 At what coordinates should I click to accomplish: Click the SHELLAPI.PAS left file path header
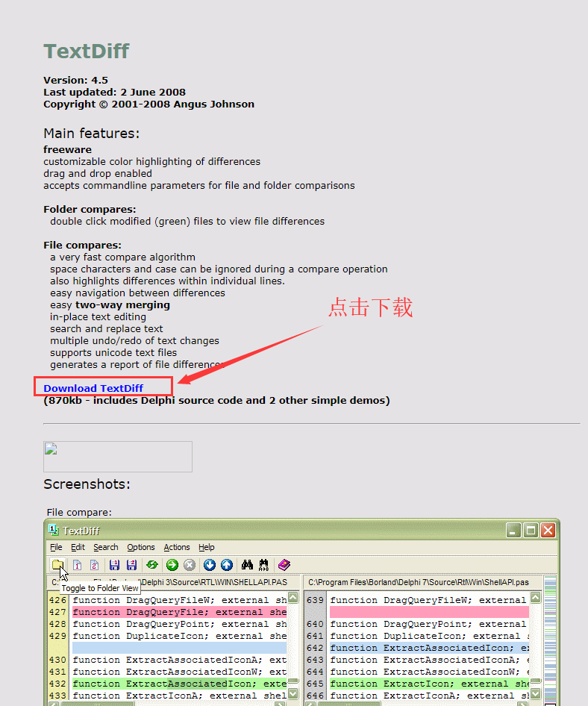coord(173,582)
